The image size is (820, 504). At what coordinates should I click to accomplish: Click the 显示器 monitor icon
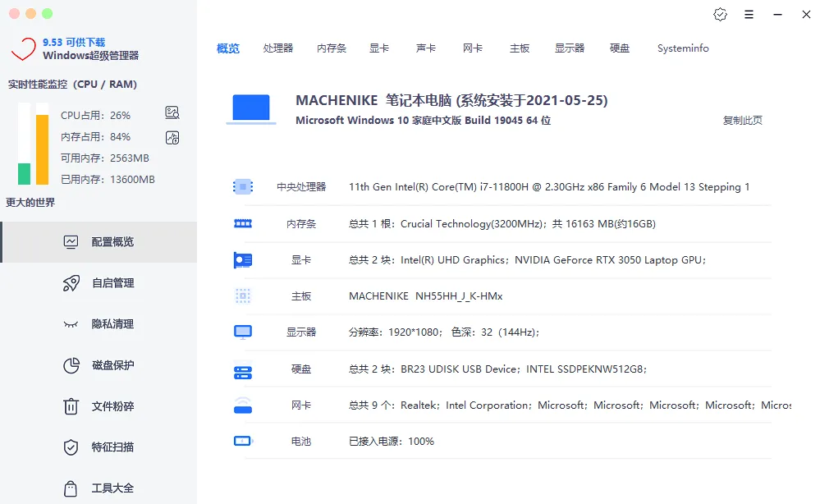[243, 332]
